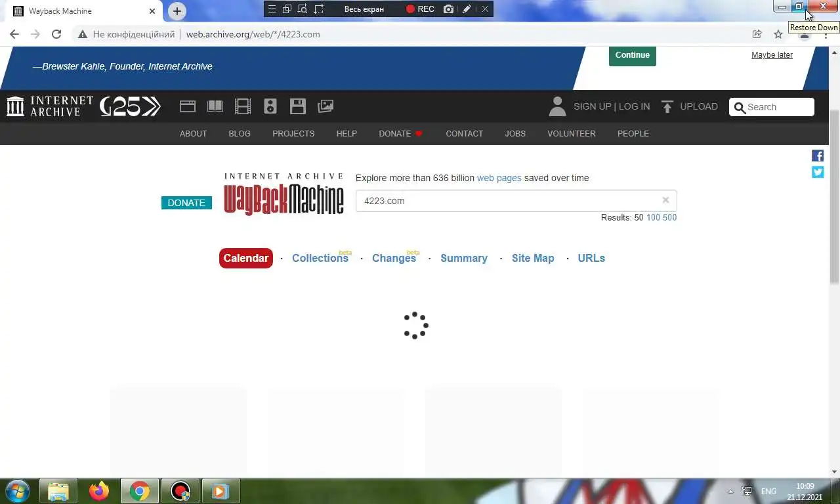Switch to the Collections tab
Screen dimensions: 840x504
tap(320, 258)
